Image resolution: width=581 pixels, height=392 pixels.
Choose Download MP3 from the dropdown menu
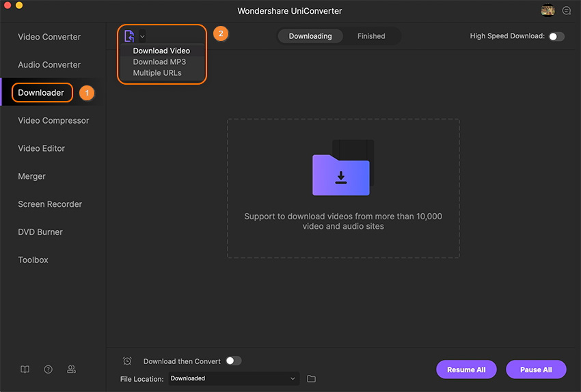click(159, 61)
